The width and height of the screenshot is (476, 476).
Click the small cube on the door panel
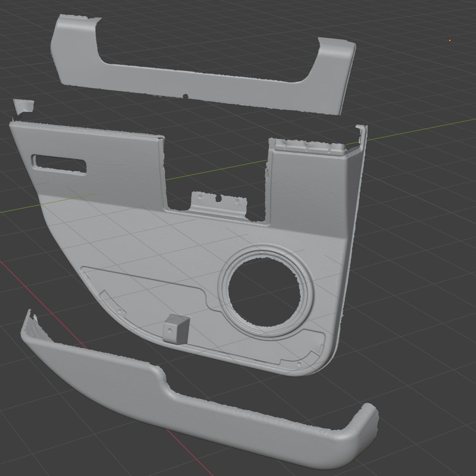(176, 329)
